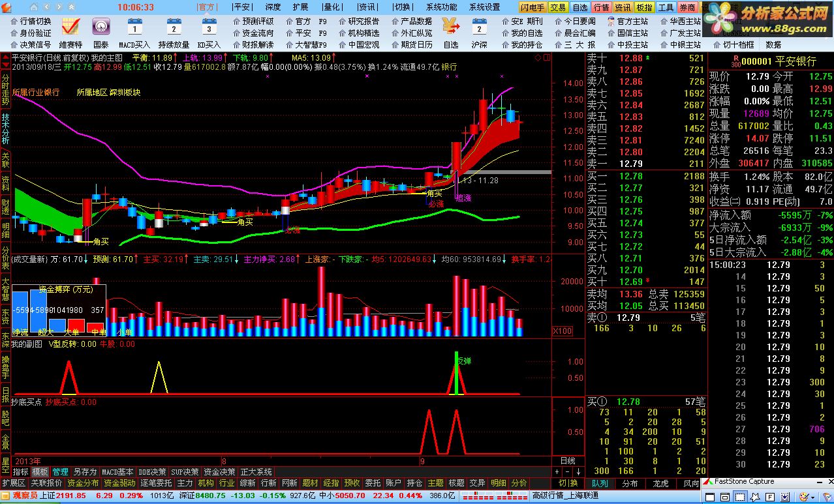
Task: Click the application logo icon
Action: pos(7,7)
